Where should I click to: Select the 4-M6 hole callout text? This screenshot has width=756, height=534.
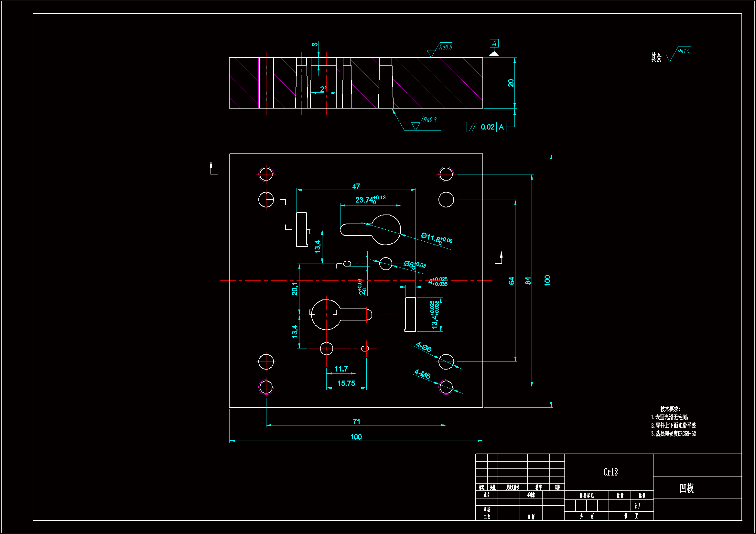(422, 374)
